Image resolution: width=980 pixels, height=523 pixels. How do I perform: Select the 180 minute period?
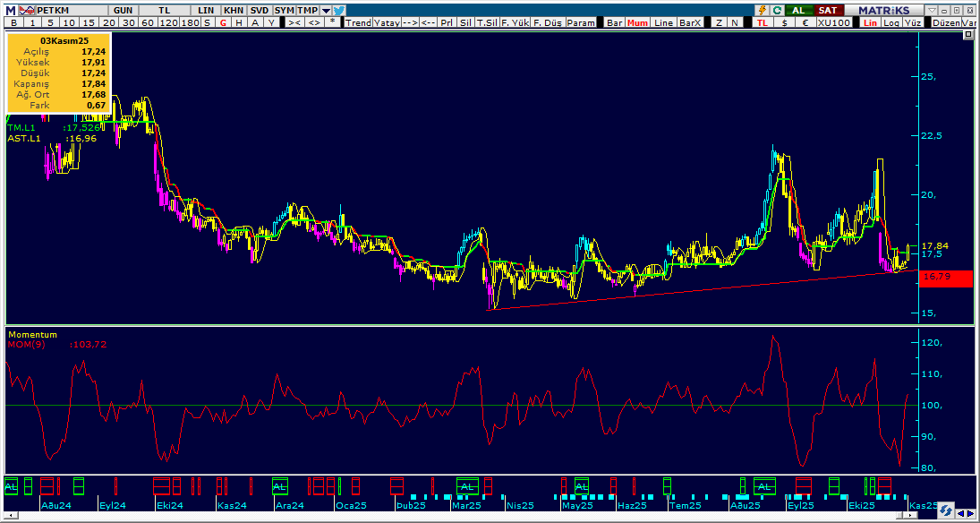pos(189,21)
